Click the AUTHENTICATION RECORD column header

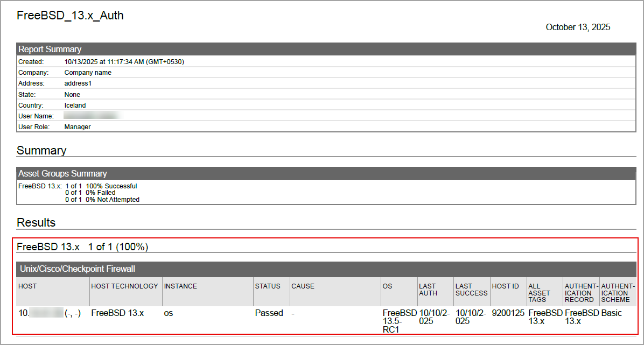[581, 293]
